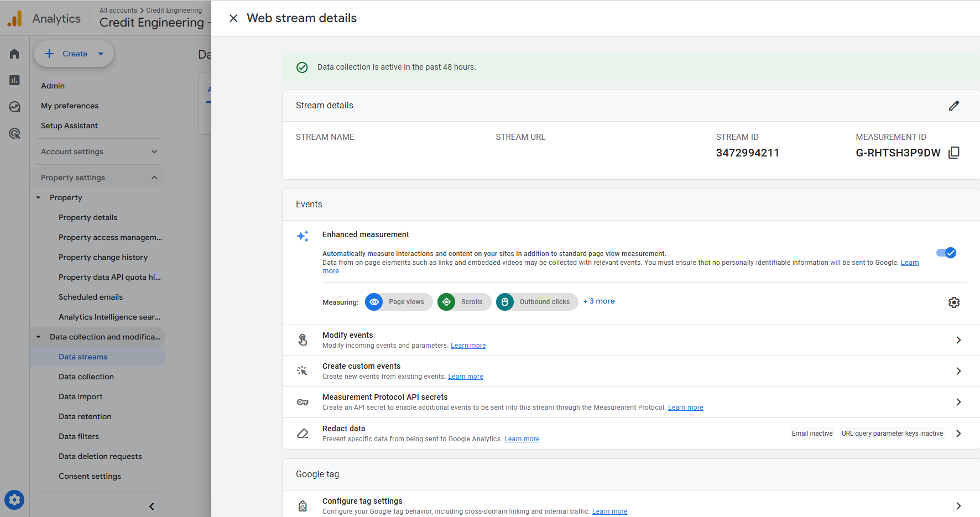Open Data deletion requests item
Viewport: 980px width, 517px height.
point(100,456)
